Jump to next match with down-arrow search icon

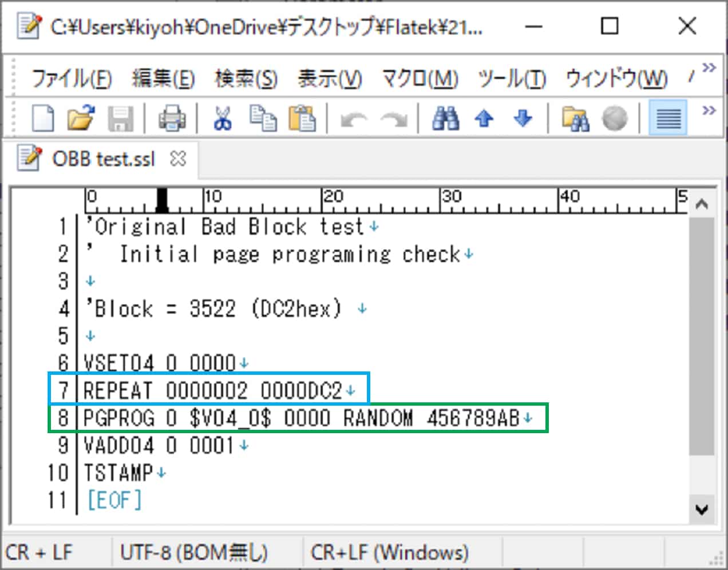click(521, 118)
